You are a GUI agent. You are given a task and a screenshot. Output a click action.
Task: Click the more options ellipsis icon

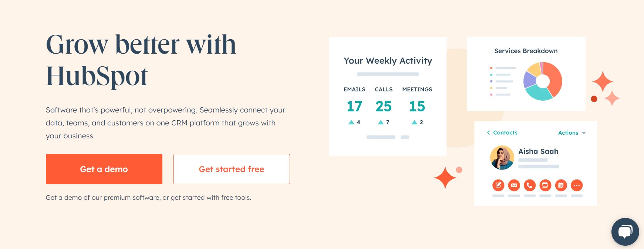[x=576, y=185]
